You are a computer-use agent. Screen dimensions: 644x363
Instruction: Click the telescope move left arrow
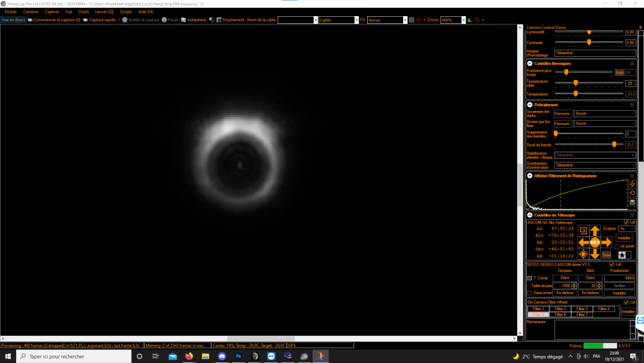point(583,242)
